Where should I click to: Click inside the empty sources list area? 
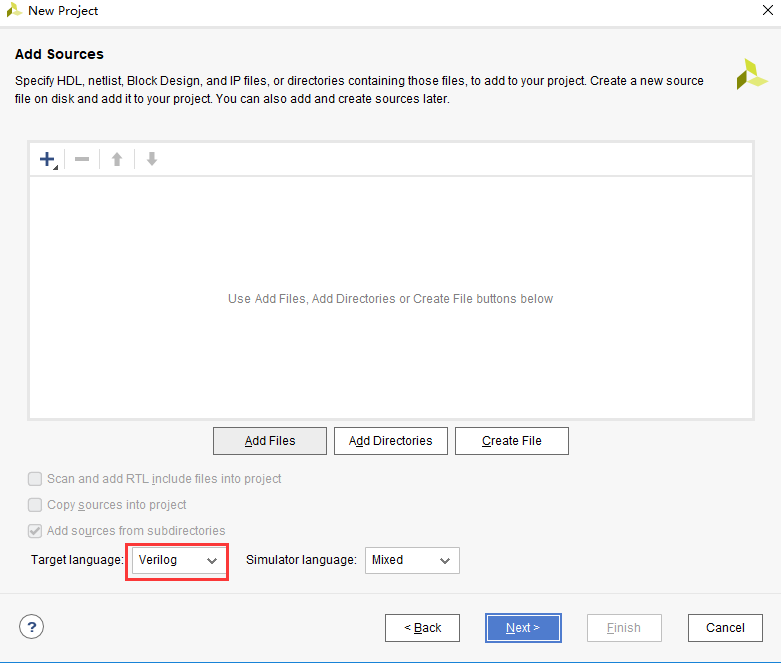(x=390, y=298)
